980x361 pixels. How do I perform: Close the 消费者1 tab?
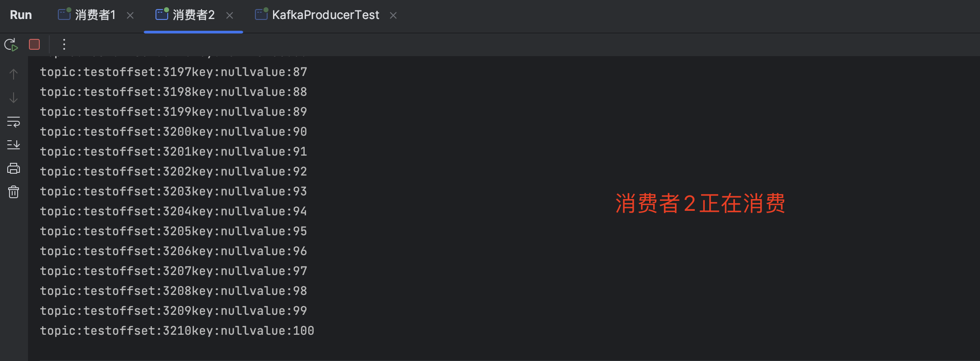130,16
